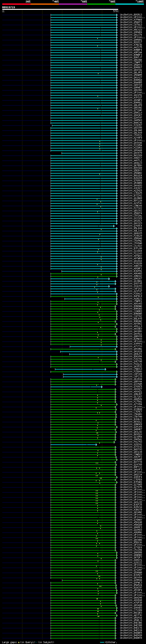Click the purple ~60% identity legend bar

click(x=73, y=4)
